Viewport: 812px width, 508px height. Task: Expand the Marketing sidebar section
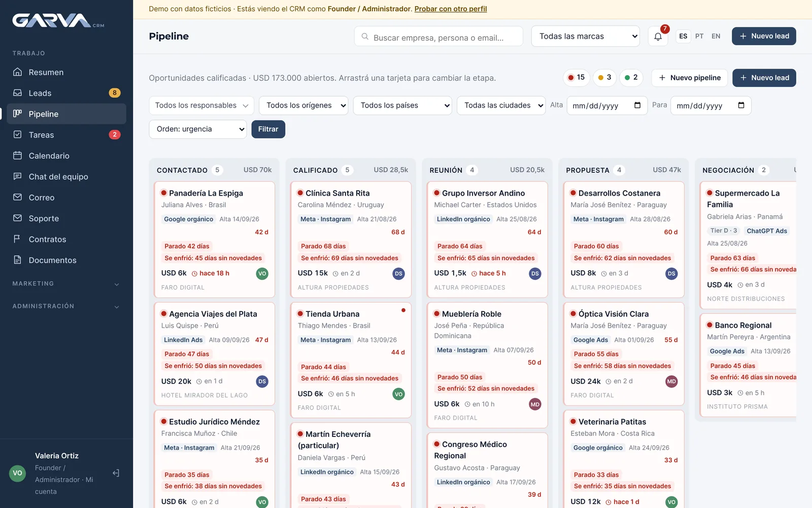pyautogui.click(x=66, y=284)
